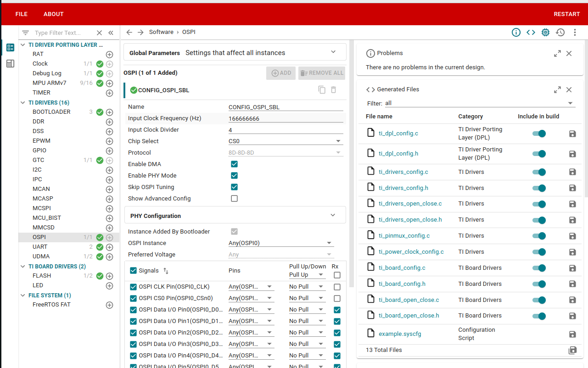Clear the filter text with X icon

tap(99, 33)
